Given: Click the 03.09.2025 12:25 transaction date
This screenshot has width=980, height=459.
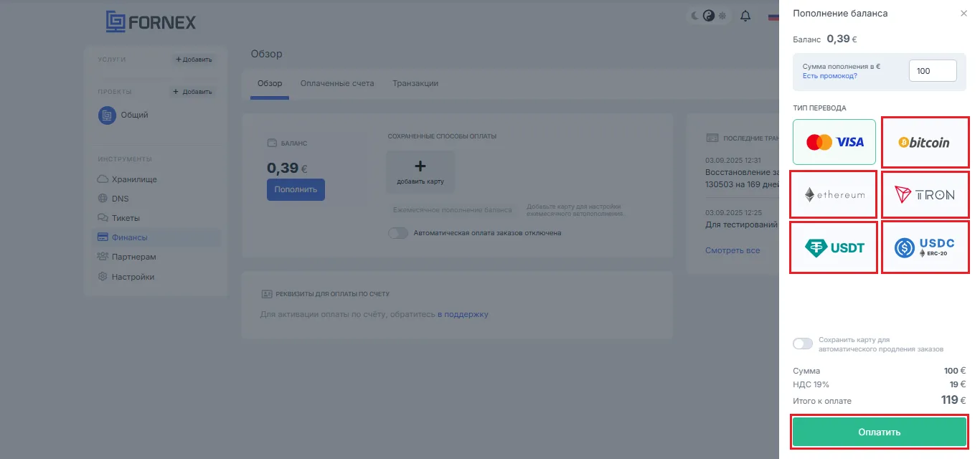Looking at the screenshot, I should (733, 213).
